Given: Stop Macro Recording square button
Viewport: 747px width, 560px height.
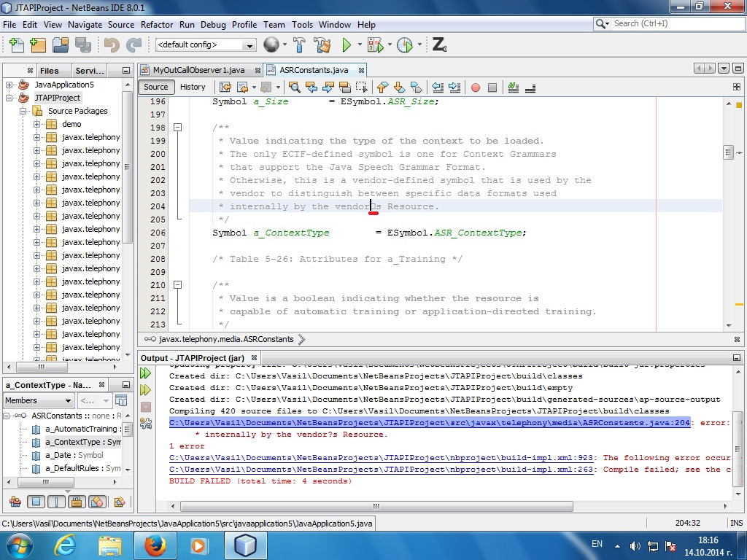Looking at the screenshot, I should point(492,87).
